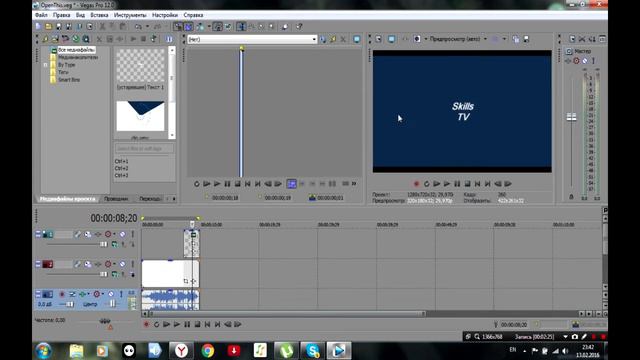Toggle Automatic Crossfades in main toolbar
The height and width of the screenshot is (360, 640).
coord(189,27)
